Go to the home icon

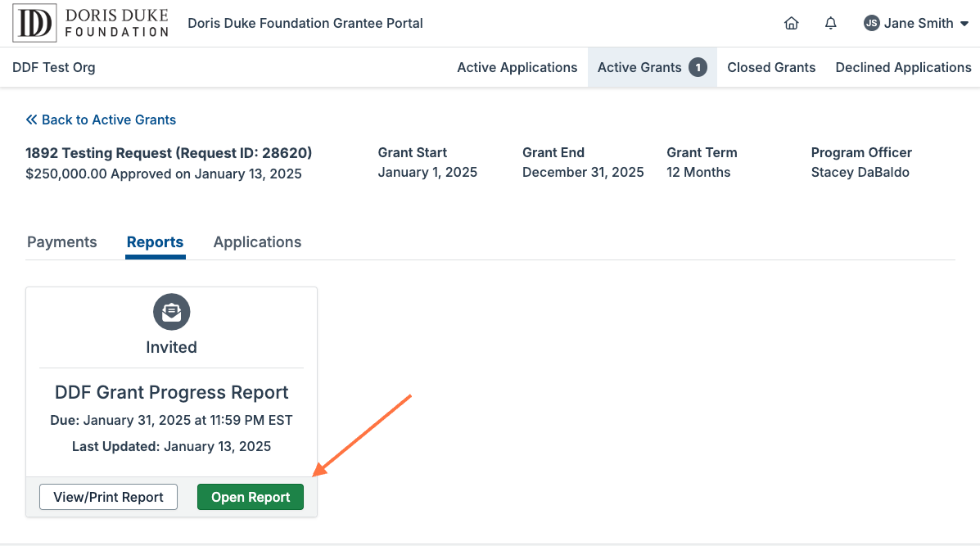tap(791, 23)
